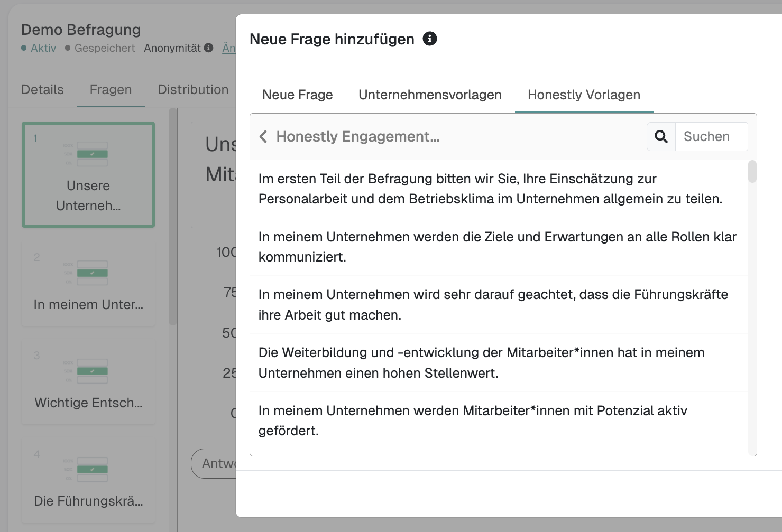
Task: Open question 4 thumbnail Die Führungskrä...
Action: click(x=88, y=480)
